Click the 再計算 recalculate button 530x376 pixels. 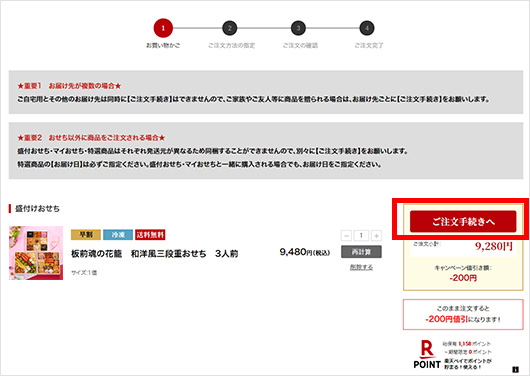coord(361,252)
